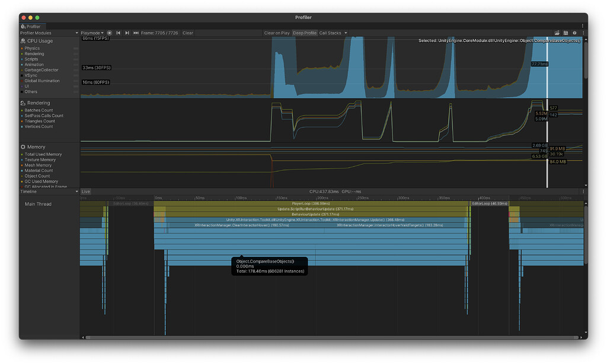This screenshot has width=607, height=364.
Task: Jump to the current frame with the last-frame icon
Action: (135, 33)
